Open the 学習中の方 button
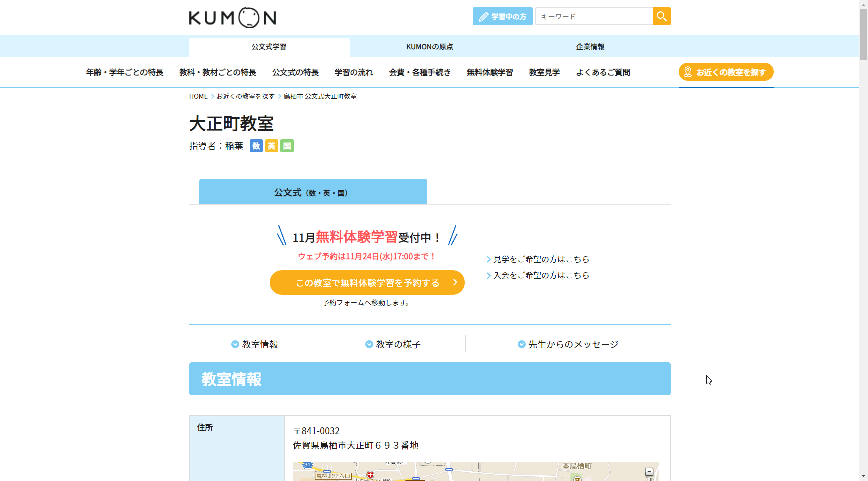The height and width of the screenshot is (481, 868). (x=502, y=16)
